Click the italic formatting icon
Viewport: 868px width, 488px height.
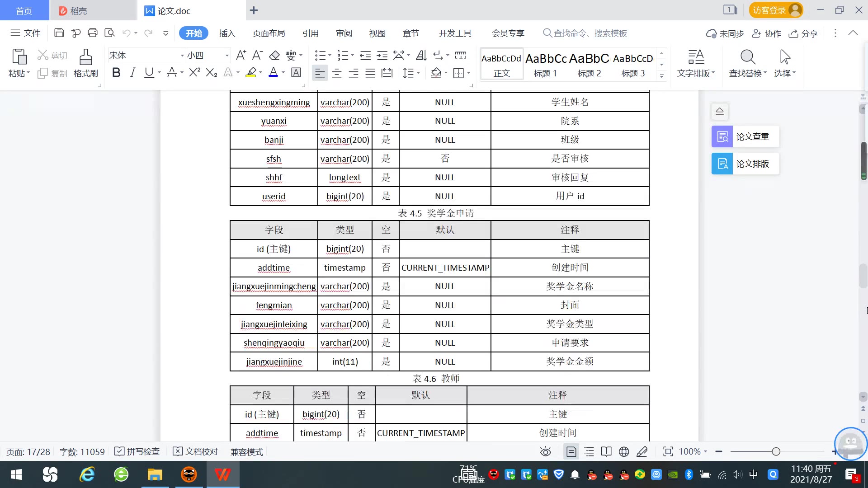coord(132,73)
